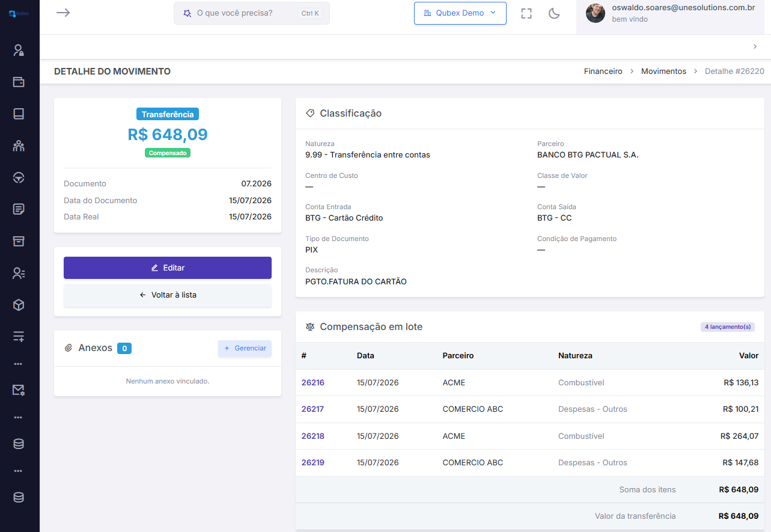Click the first sidebar ellipsis separator
The image size is (771, 532).
pyautogui.click(x=19, y=364)
